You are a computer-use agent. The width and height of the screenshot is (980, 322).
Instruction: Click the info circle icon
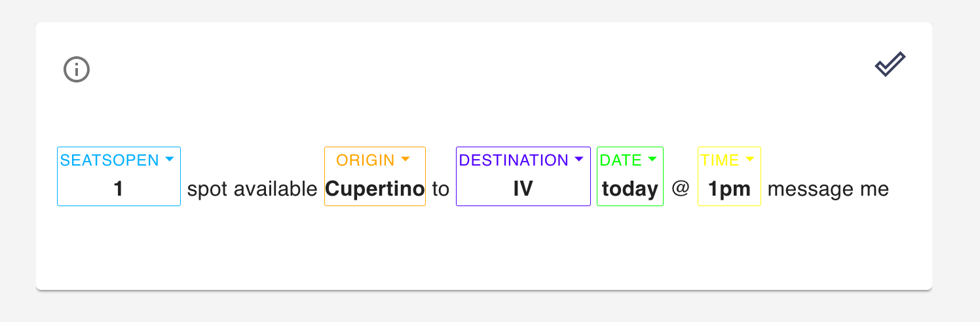[77, 69]
